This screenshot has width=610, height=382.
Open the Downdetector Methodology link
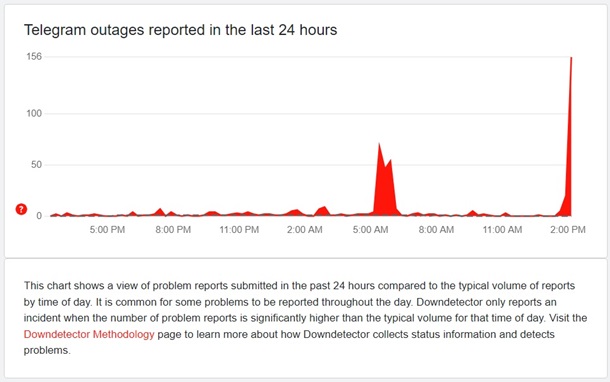click(x=89, y=334)
